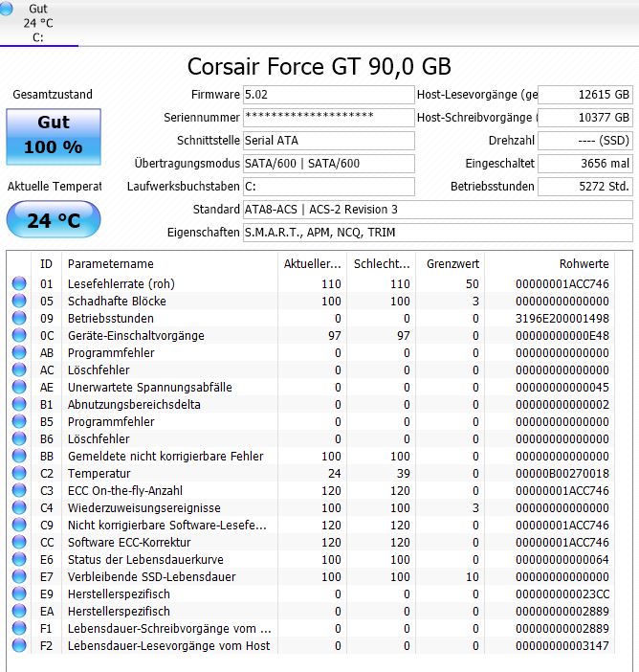Click status orb of ID AB Programmfehler

pos(19,352)
